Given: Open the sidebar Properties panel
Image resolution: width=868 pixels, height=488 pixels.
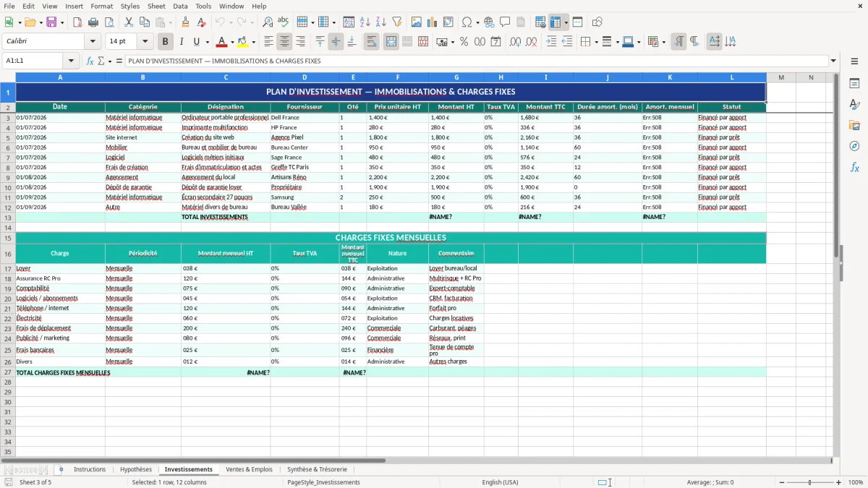Looking at the screenshot, I should click(x=854, y=84).
